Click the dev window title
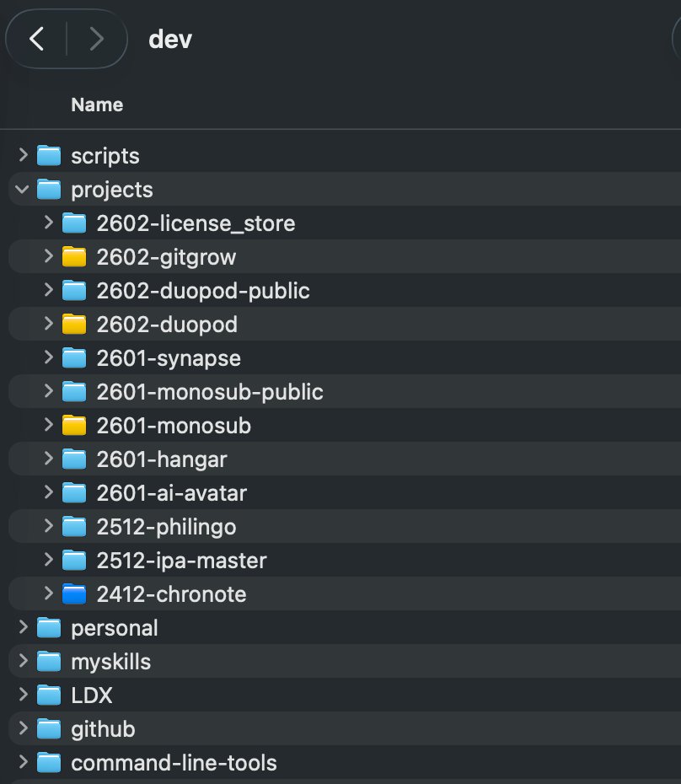 170,39
